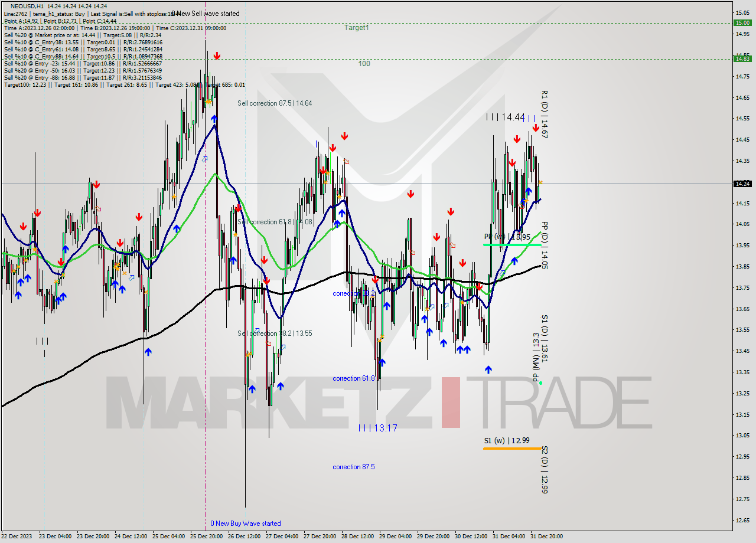The image size is (756, 543).
Task: Click the green PP (MN) dot marker
Action: click(540, 383)
